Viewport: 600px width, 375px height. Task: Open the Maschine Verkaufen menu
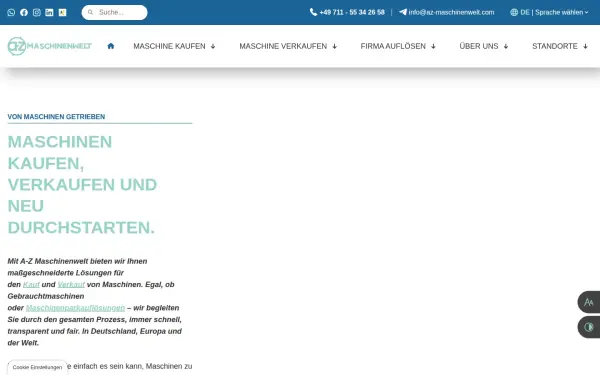pos(283,46)
